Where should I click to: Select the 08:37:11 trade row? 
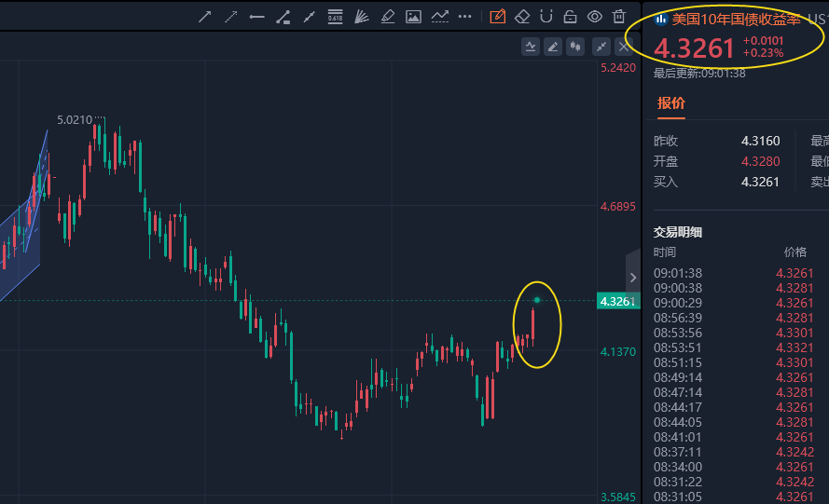[x=734, y=452]
